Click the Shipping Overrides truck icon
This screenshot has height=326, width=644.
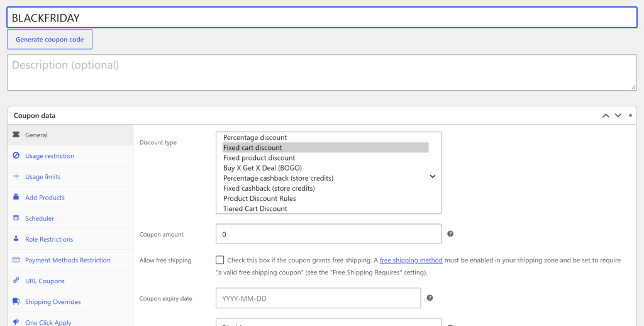16,301
